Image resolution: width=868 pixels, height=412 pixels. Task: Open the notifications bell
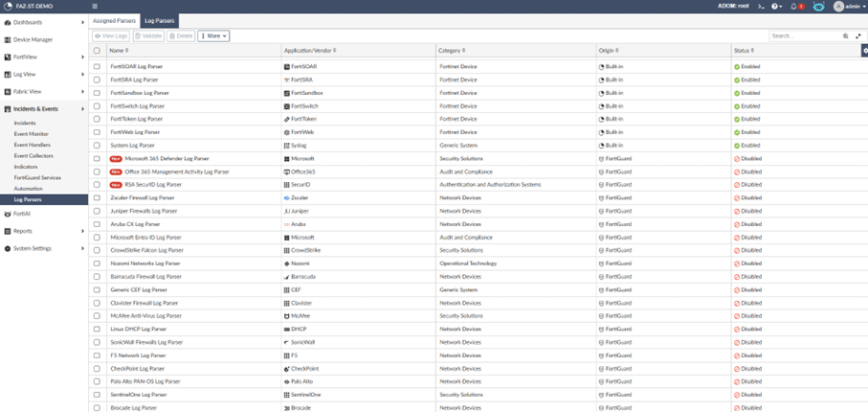794,7
